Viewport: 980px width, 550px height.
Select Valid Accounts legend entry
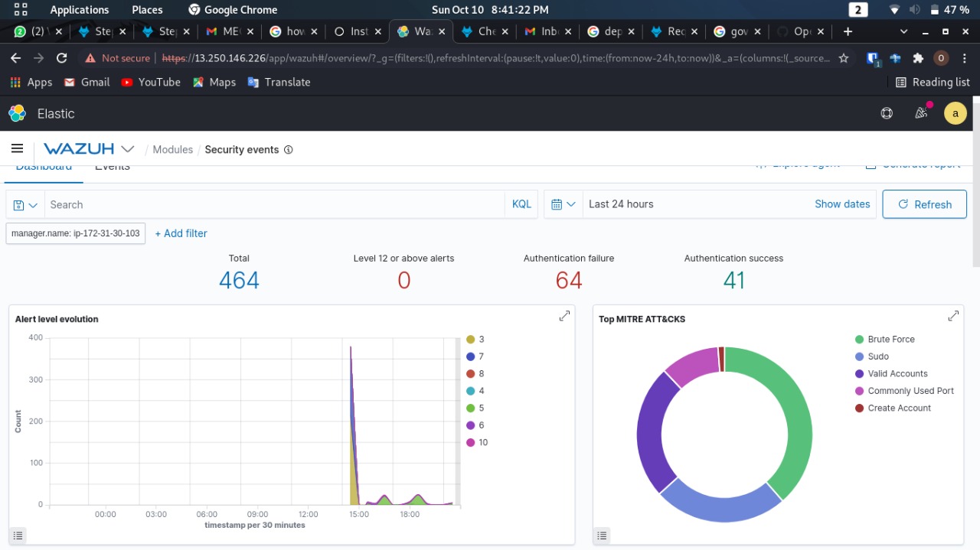pos(891,374)
